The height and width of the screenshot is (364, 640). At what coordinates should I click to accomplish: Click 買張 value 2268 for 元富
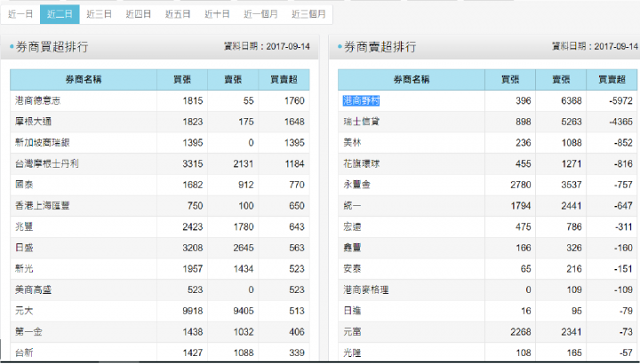(521, 332)
